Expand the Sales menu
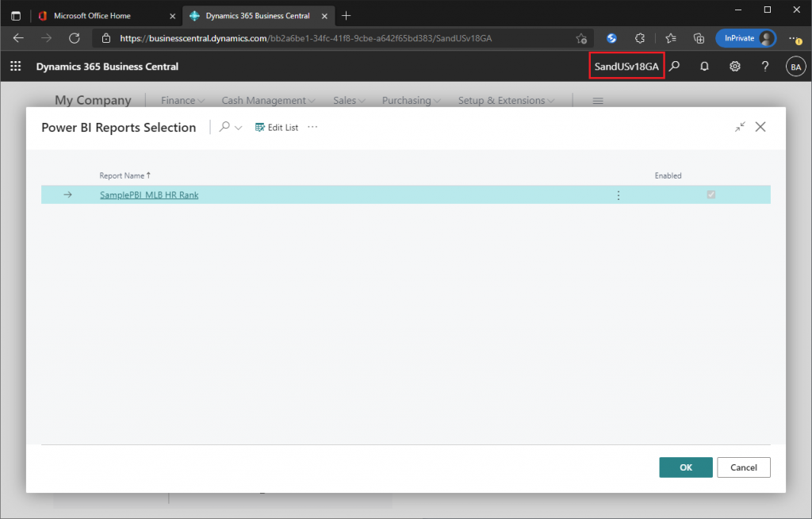 tap(349, 100)
